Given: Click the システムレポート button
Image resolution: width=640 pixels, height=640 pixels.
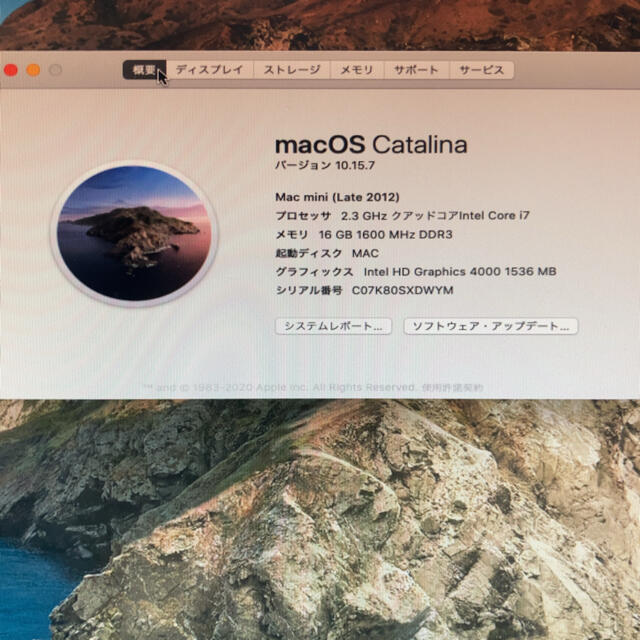Looking at the screenshot, I should tap(333, 326).
